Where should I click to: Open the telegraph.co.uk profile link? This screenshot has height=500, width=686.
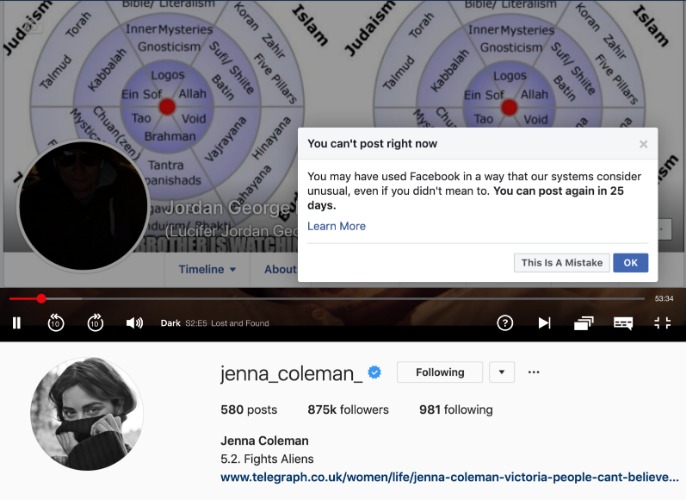tap(449, 477)
